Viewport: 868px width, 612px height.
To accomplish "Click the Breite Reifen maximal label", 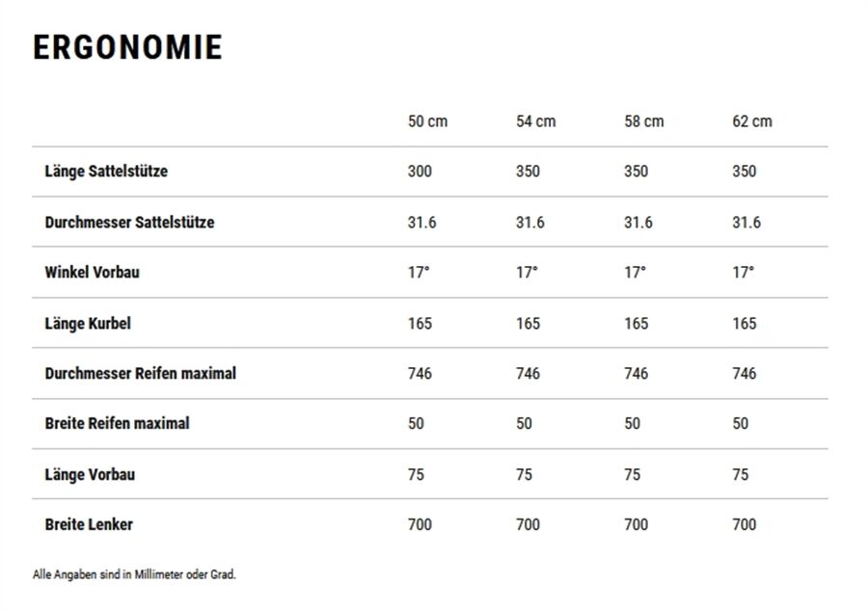I will [117, 423].
